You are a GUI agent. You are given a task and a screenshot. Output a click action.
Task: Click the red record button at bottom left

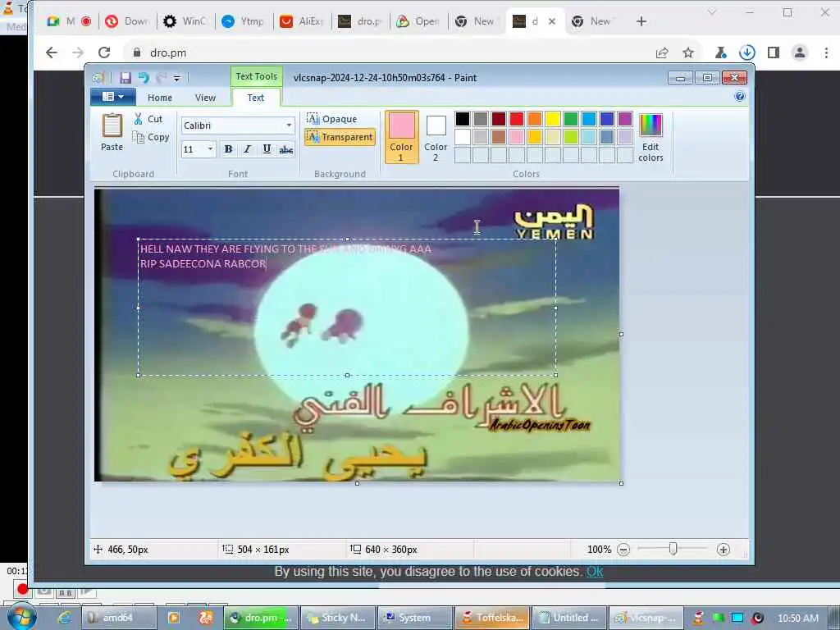[22, 589]
